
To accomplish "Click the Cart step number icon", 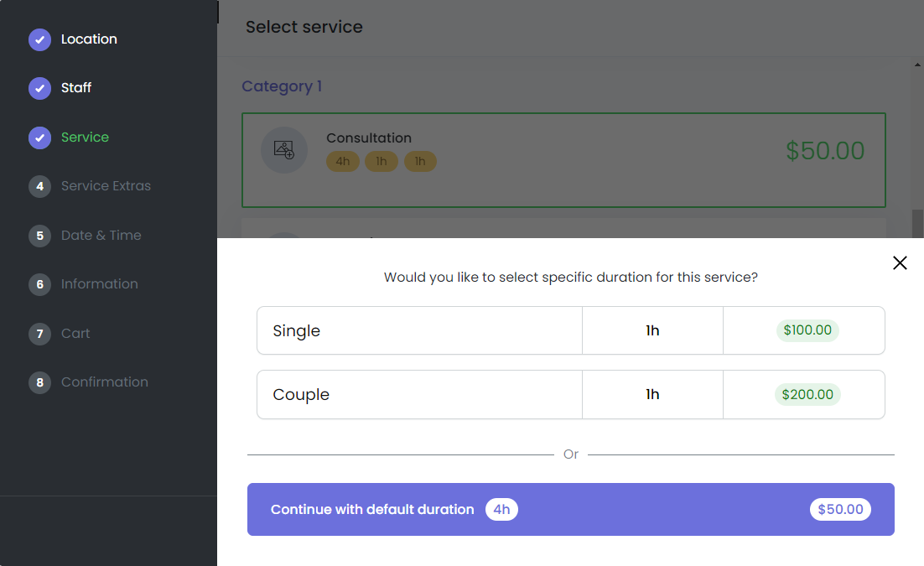I will (x=39, y=334).
